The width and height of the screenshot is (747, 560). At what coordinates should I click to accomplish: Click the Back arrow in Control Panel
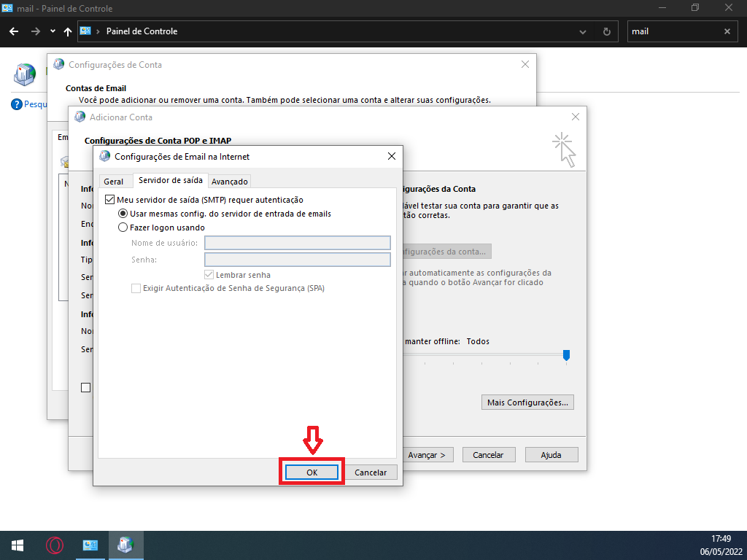[x=14, y=31]
